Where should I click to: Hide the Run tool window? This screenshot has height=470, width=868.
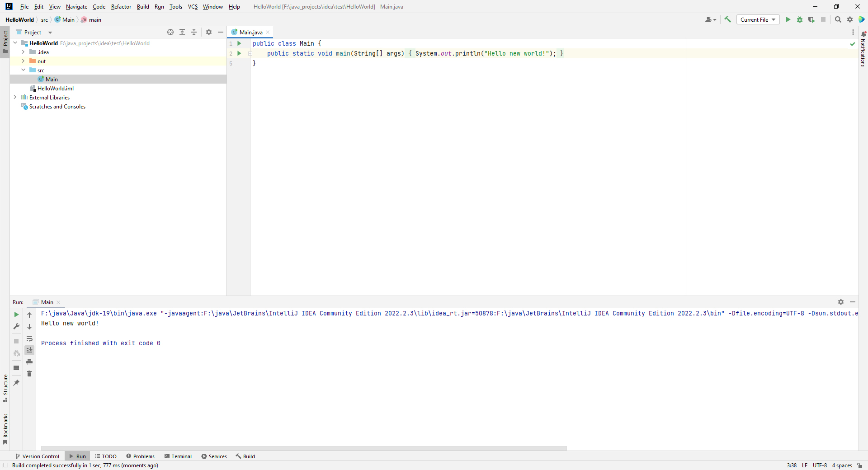(853, 302)
